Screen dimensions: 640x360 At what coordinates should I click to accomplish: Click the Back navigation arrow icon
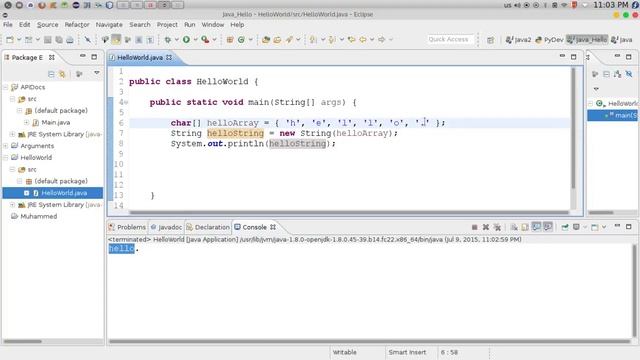point(363,40)
